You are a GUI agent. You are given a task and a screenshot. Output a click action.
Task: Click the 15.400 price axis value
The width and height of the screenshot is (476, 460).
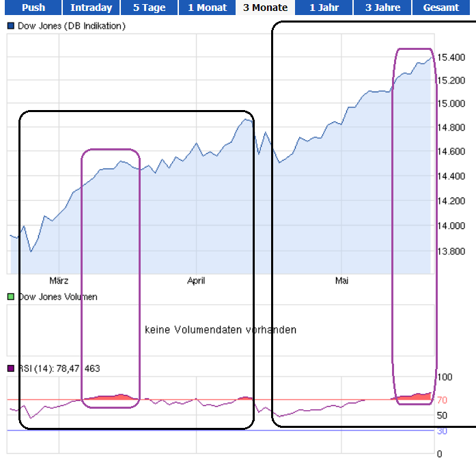tap(451, 57)
